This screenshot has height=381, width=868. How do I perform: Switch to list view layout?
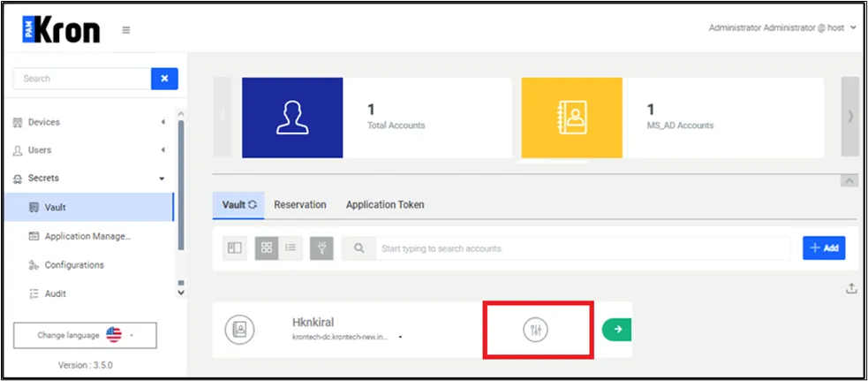291,248
